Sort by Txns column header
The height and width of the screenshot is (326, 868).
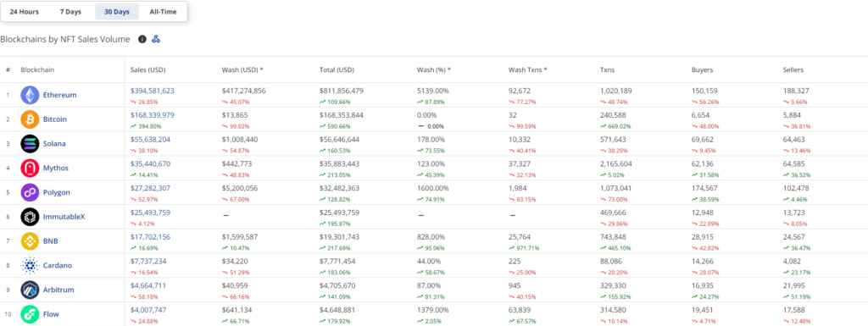[x=607, y=70]
